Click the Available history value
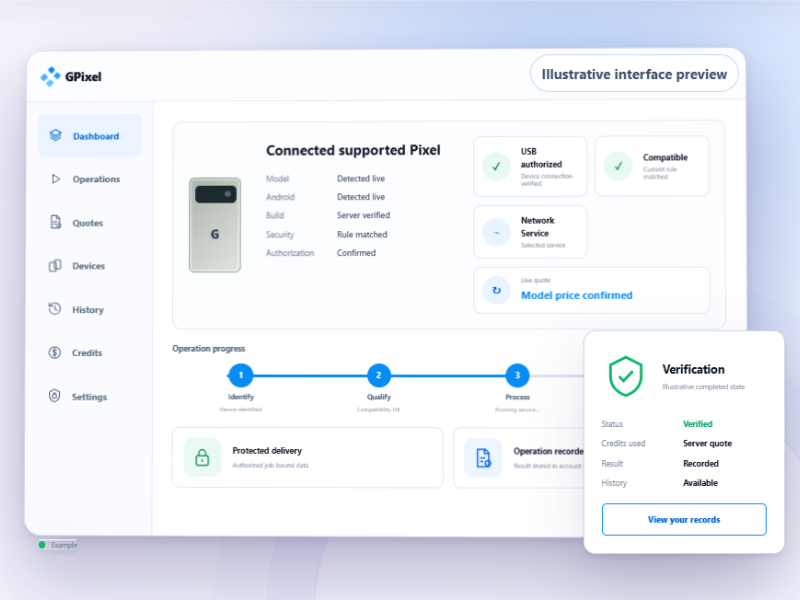Screen dimensions: 800x600 pos(700,483)
